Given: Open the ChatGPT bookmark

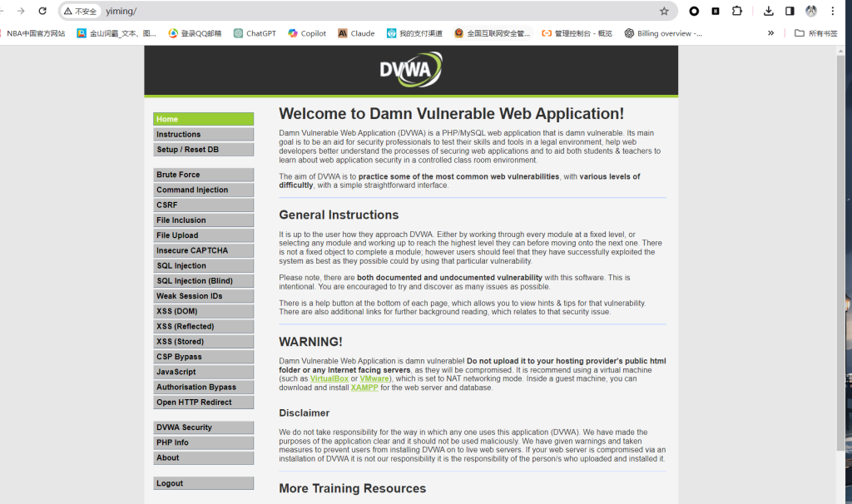Looking at the screenshot, I should (254, 33).
